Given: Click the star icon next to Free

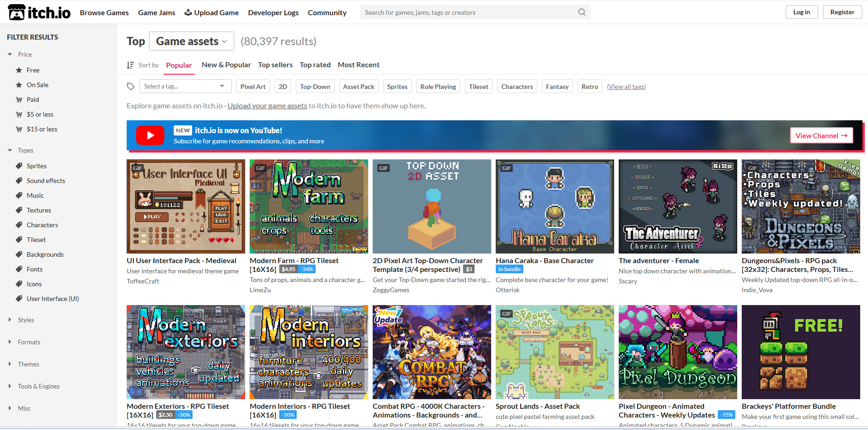Looking at the screenshot, I should point(19,70).
